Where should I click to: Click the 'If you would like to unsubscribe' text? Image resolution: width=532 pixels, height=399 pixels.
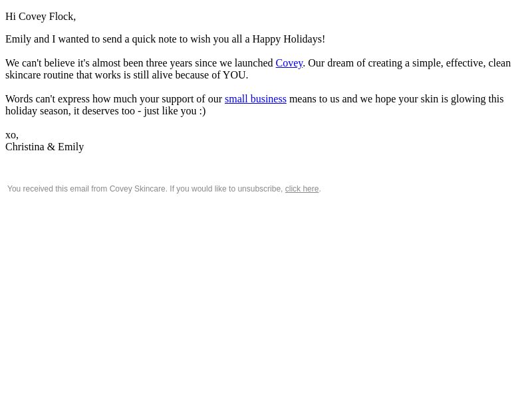(x=226, y=189)
